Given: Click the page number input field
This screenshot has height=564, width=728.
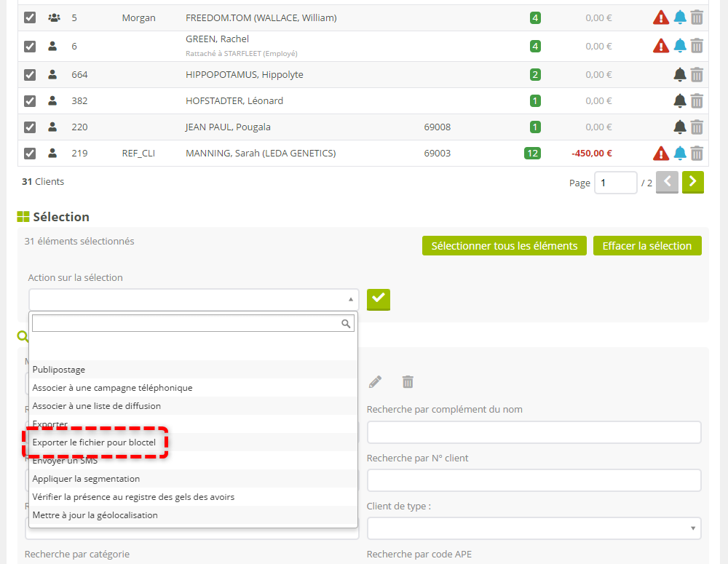Looking at the screenshot, I should [615, 183].
